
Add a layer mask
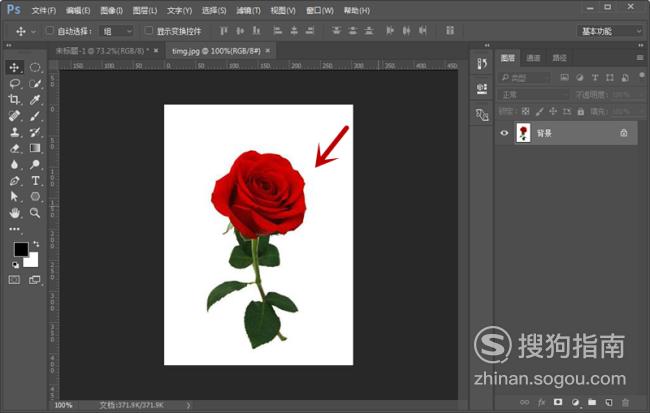tap(558, 402)
